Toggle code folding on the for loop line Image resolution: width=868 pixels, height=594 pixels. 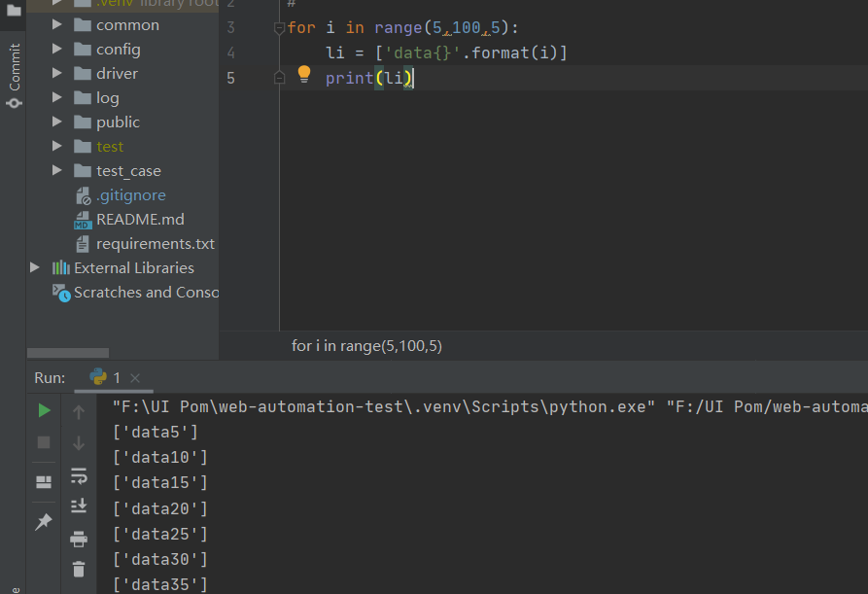point(280,28)
